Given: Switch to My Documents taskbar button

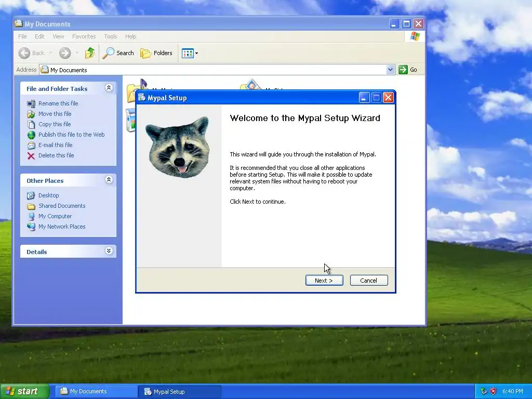Looking at the screenshot, I should [96, 391].
